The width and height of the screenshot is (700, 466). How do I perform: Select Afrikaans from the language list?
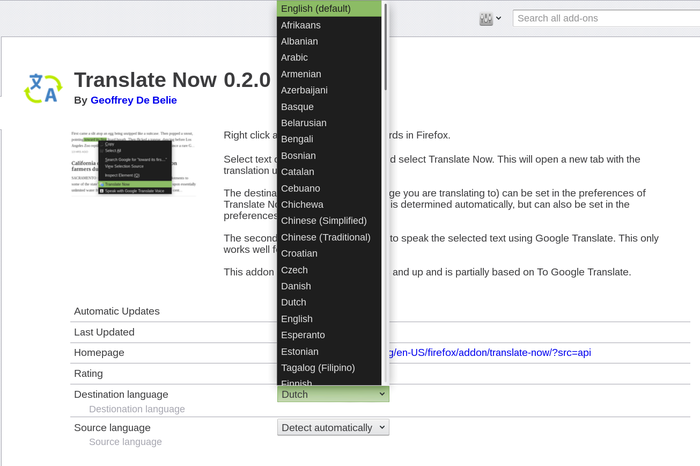click(329, 25)
